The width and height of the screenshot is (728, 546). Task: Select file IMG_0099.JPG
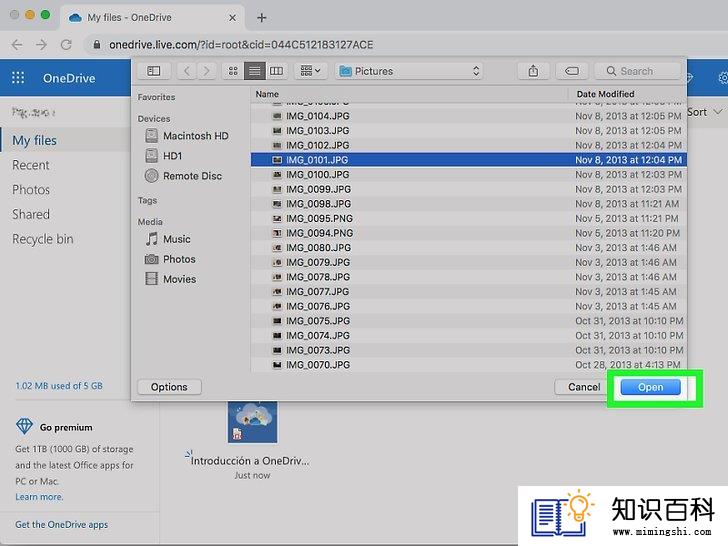click(469, 189)
